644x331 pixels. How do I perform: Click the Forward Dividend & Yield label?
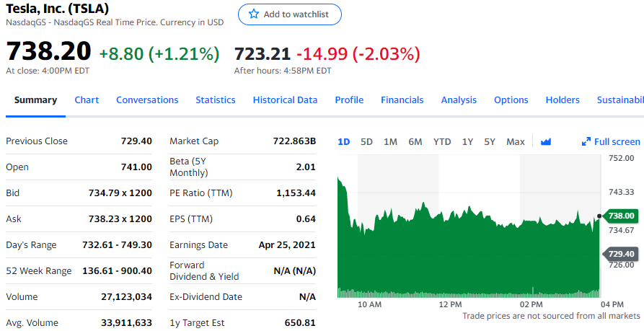204,270
